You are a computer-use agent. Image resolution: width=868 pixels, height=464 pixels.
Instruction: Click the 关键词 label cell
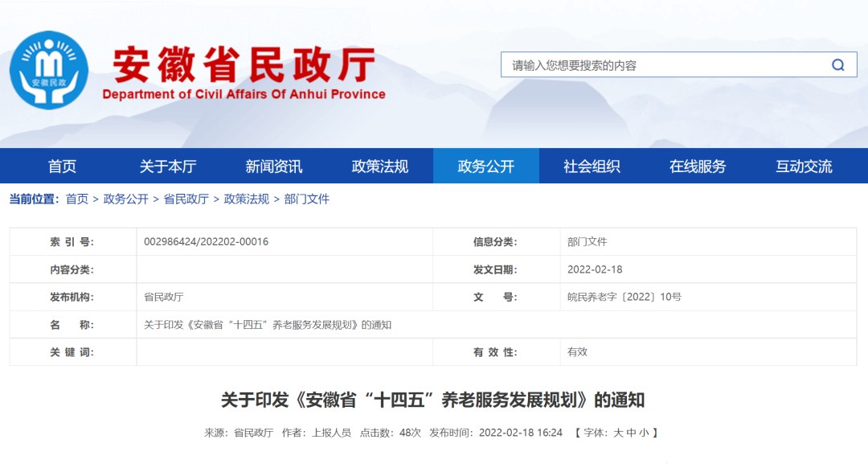coord(72,352)
